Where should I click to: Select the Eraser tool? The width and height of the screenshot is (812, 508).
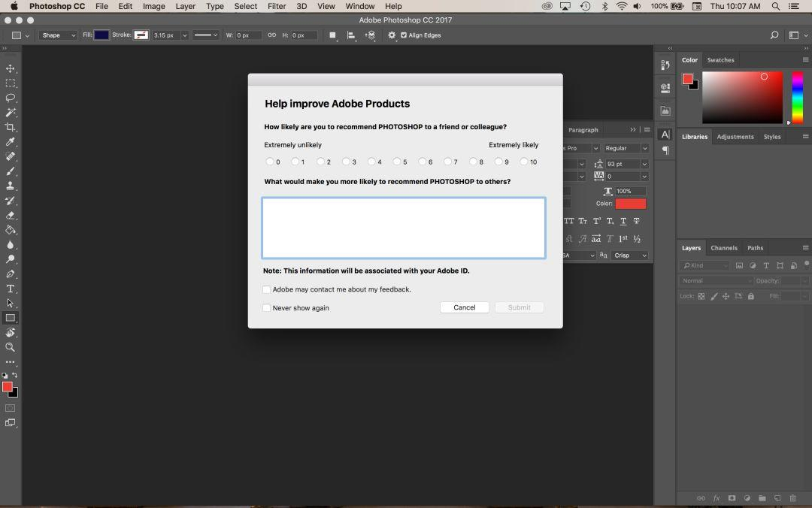10,216
